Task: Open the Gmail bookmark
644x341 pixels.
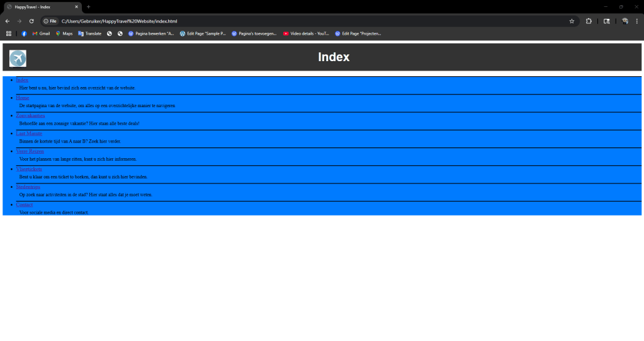Action: coord(41,33)
